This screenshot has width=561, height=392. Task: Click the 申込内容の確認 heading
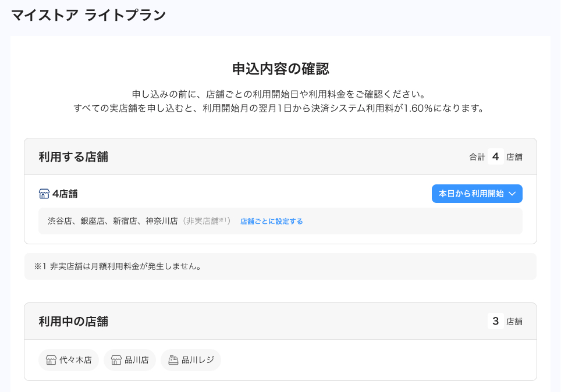280,69
